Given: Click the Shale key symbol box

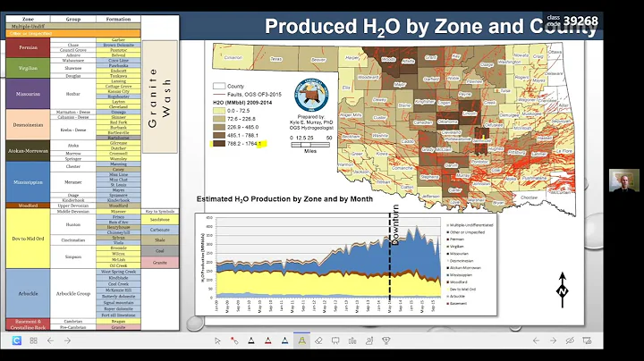Looking at the screenshot, I should (160, 240).
